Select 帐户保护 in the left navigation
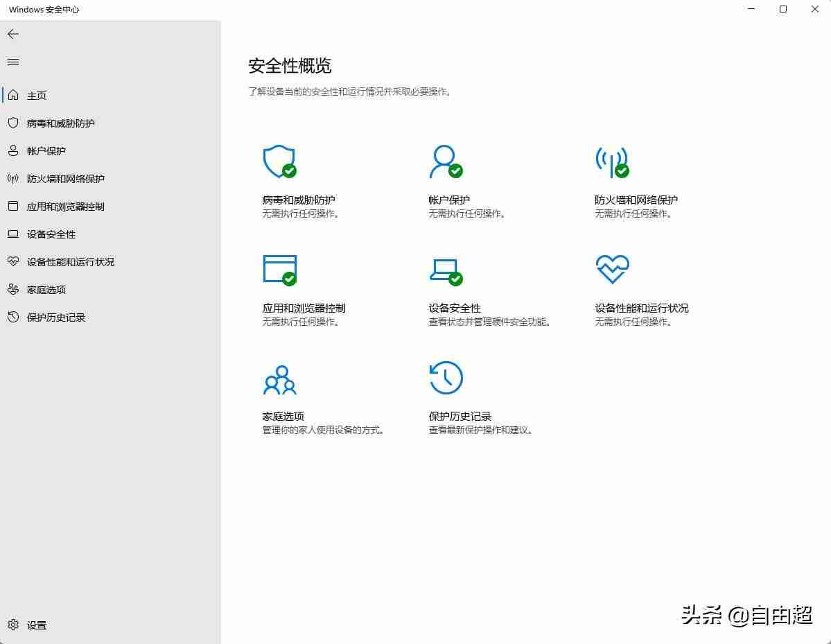The width and height of the screenshot is (831, 644). point(46,151)
